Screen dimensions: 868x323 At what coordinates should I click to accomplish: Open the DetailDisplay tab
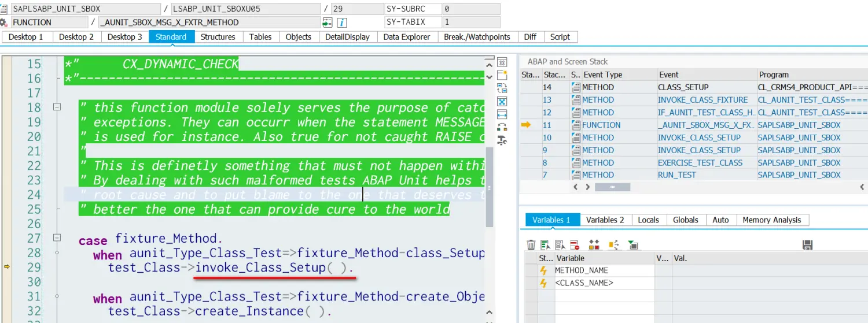click(347, 37)
